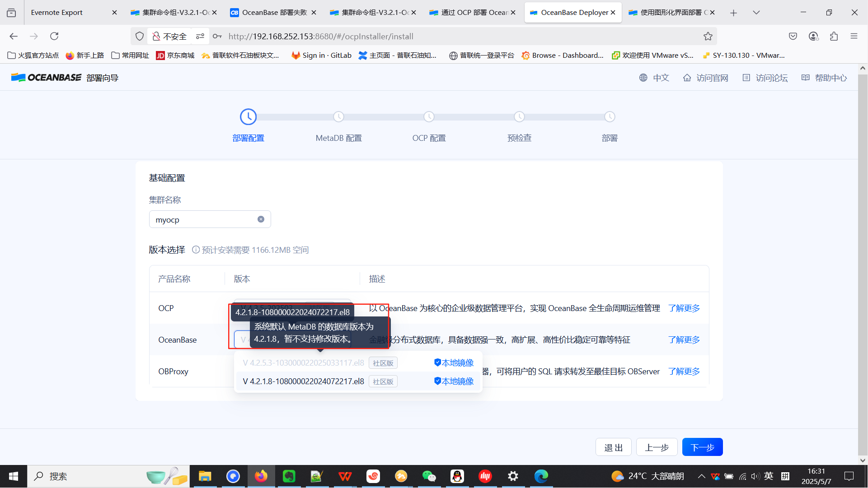The width and height of the screenshot is (868, 488).
Task: Clear the myocp cluster name
Action: [x=261, y=219]
